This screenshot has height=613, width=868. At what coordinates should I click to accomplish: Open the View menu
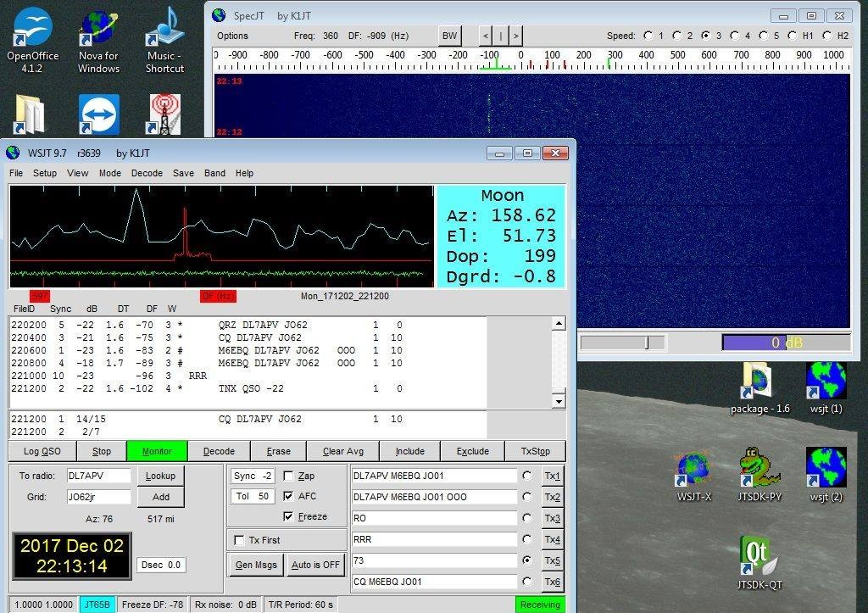coord(77,173)
